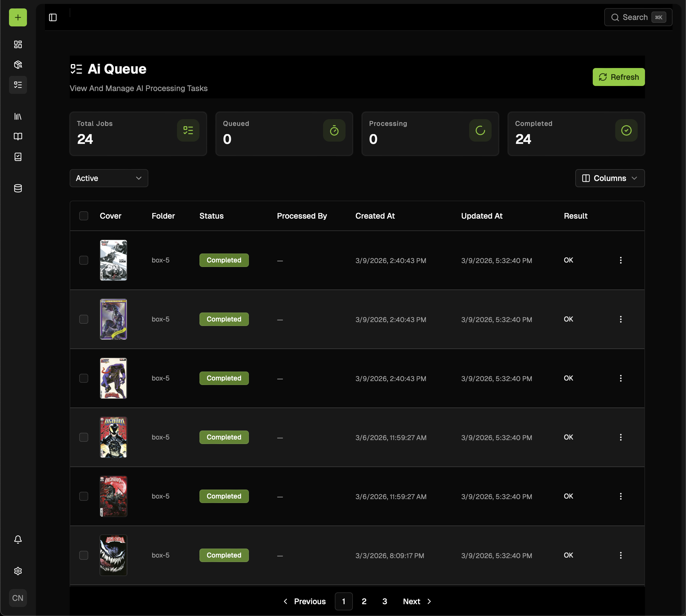Open the open-book icon in sidebar
The image size is (686, 616).
[x=18, y=136]
